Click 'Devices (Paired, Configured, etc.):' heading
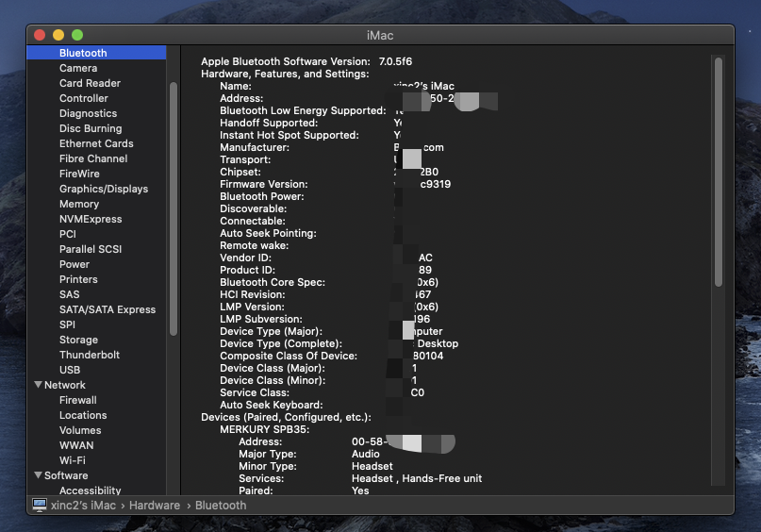The width and height of the screenshot is (761, 532). (x=286, y=418)
